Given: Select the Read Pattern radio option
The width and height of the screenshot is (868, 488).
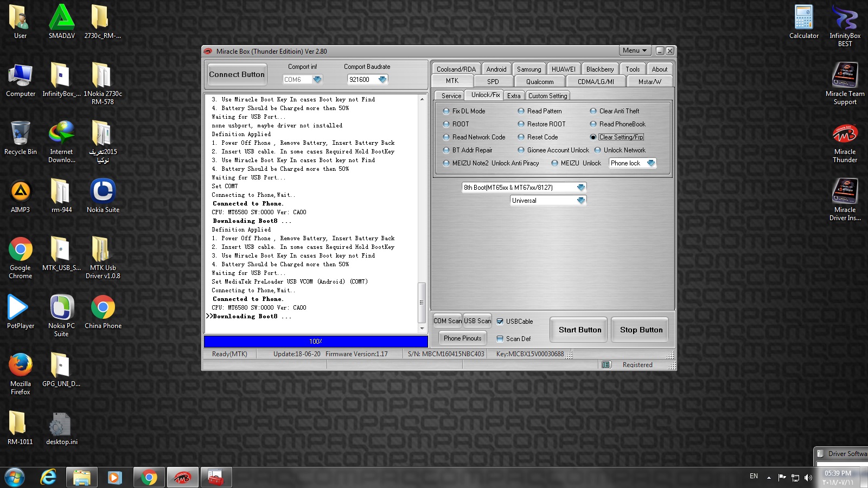Looking at the screenshot, I should 540,111.
